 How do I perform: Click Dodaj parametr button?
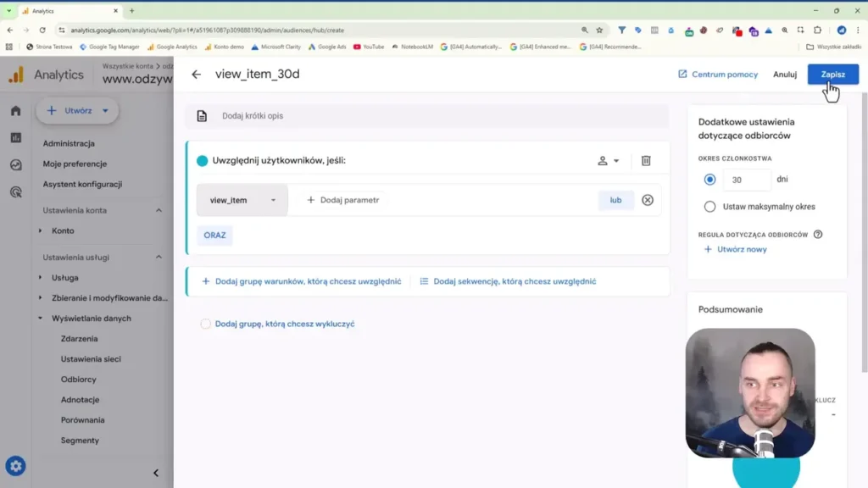point(343,200)
